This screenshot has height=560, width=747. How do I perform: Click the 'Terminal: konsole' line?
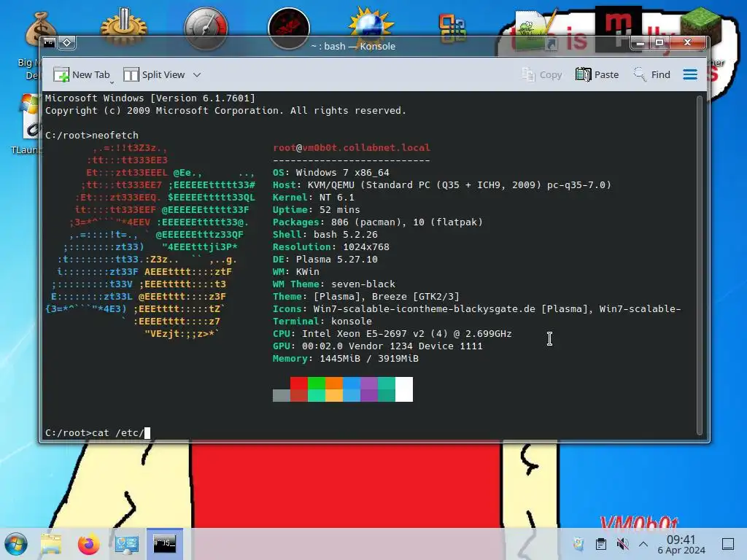[x=322, y=321]
